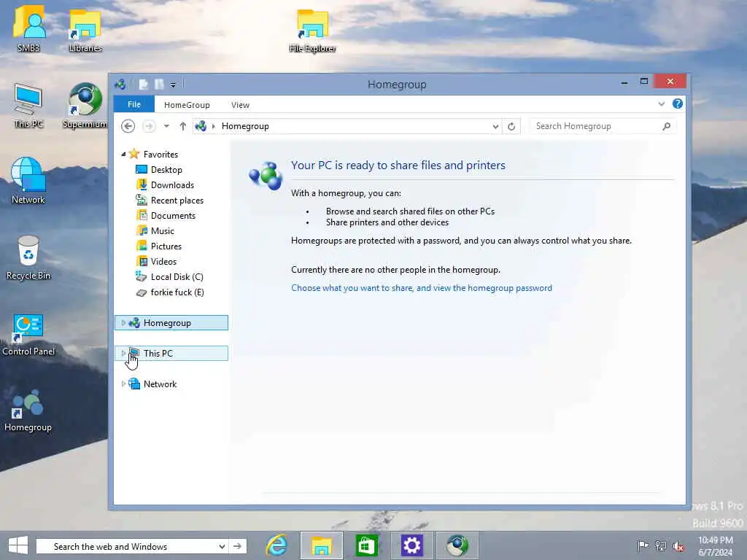Click the muted volume tray icon
The image size is (747, 560).
click(678, 545)
